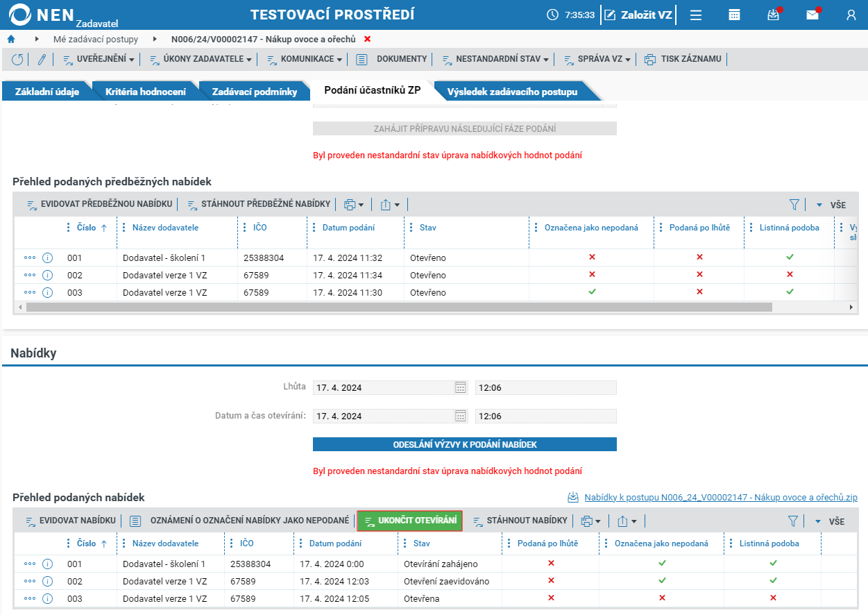Screen dimensions: 868x615
Task: Open column menu for Stav in preliminary offers table
Action: pos(411,228)
